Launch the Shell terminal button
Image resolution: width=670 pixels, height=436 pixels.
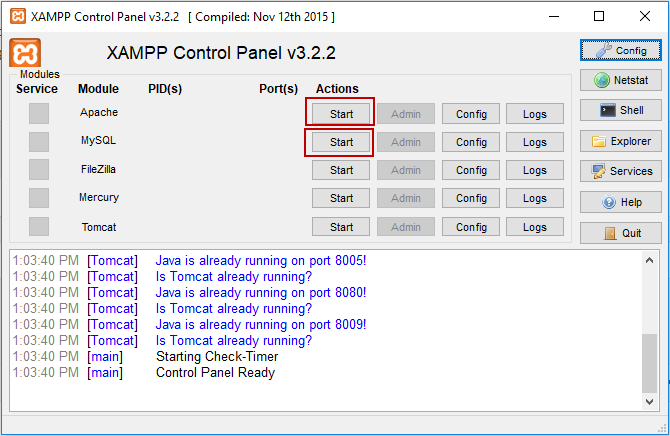tap(620, 110)
